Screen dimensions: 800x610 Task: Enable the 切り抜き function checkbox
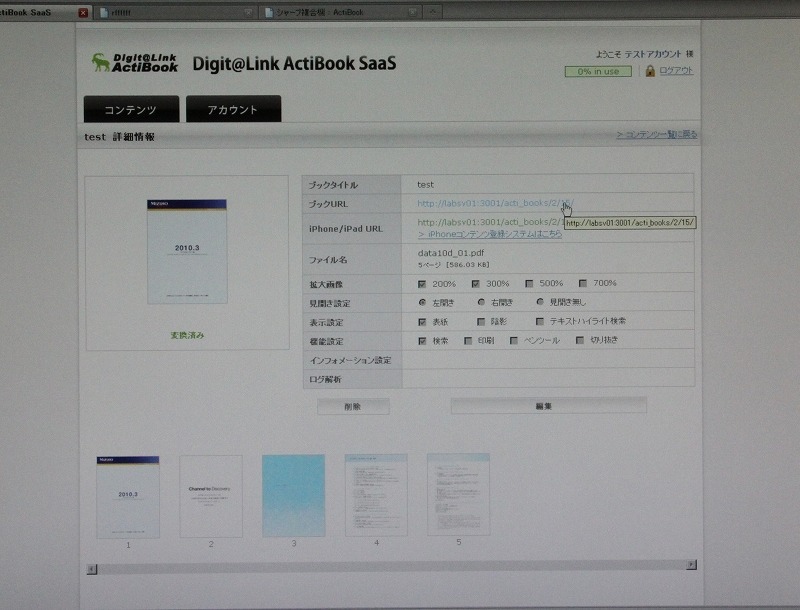click(x=580, y=340)
